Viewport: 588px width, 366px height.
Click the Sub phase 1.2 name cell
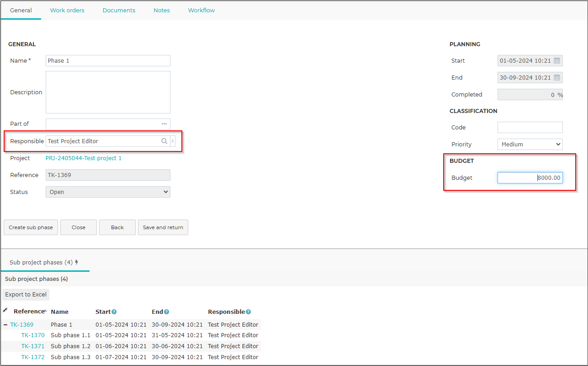[x=71, y=346]
